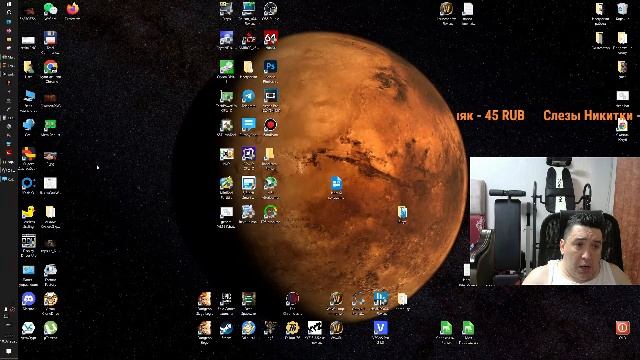The image size is (640, 360).
Task: Select the blue chat-bubble desktop icon
Action: (x=248, y=124)
